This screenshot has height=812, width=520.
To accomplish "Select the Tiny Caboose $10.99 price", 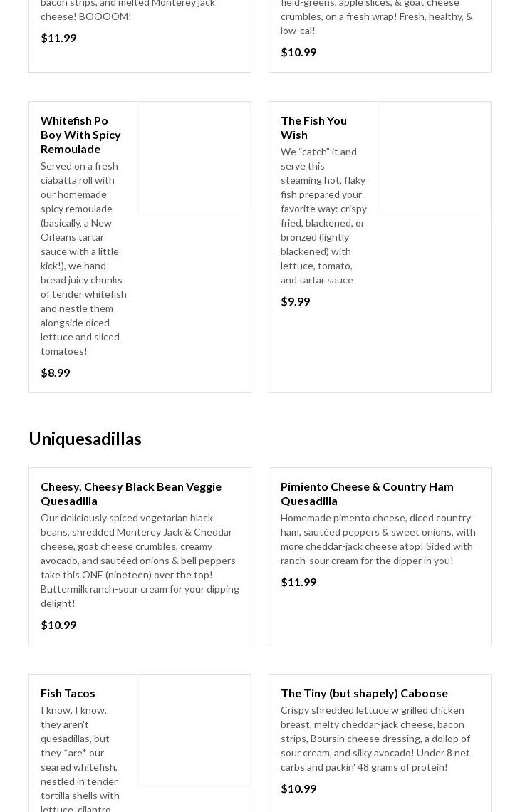I will [298, 788].
